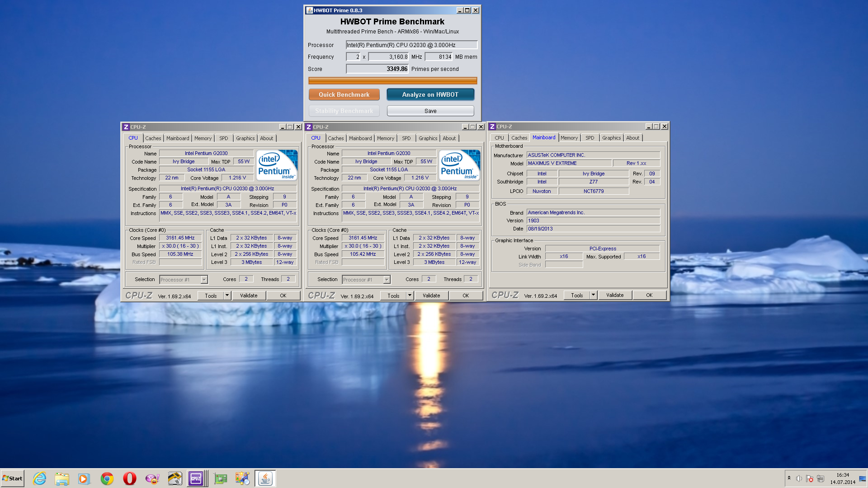868x488 pixels.
Task: Expand Tools dropdown arrow in Mainboard CPU-Z window
Action: tap(593, 295)
